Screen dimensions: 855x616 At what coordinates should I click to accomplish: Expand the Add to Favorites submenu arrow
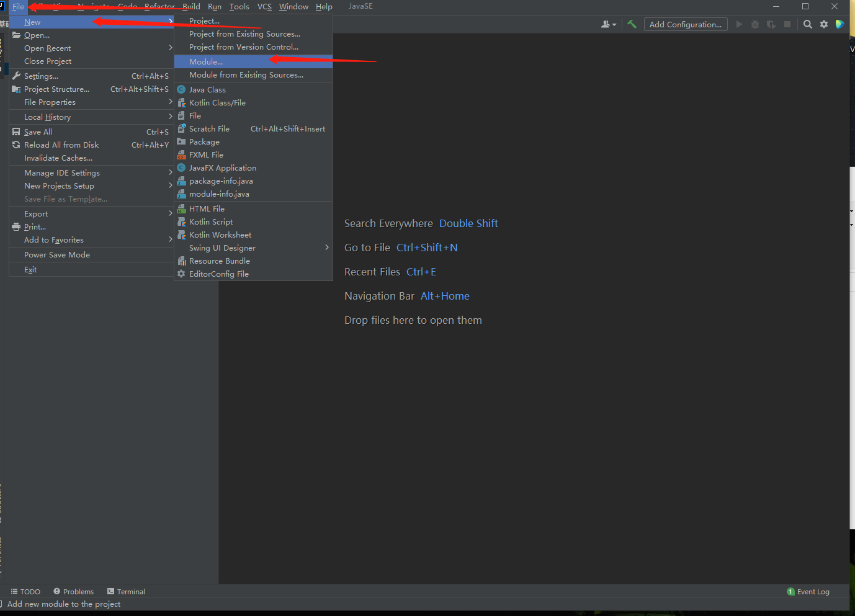point(170,239)
